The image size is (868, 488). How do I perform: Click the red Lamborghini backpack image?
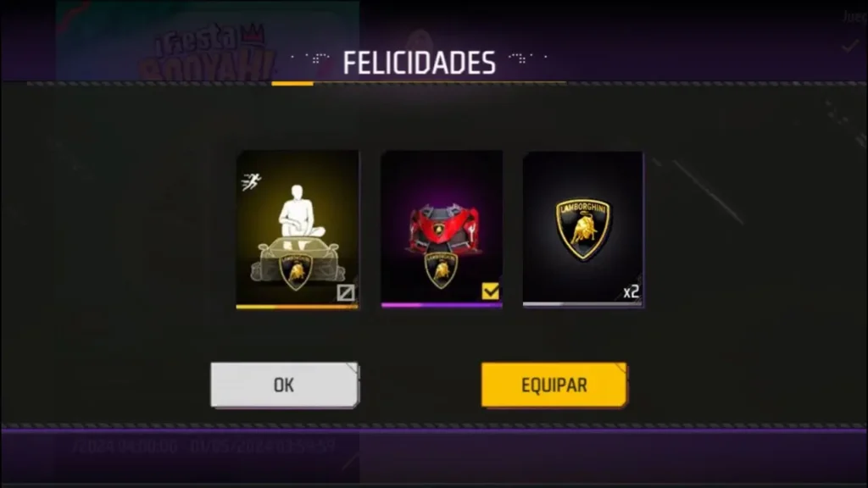click(x=441, y=228)
